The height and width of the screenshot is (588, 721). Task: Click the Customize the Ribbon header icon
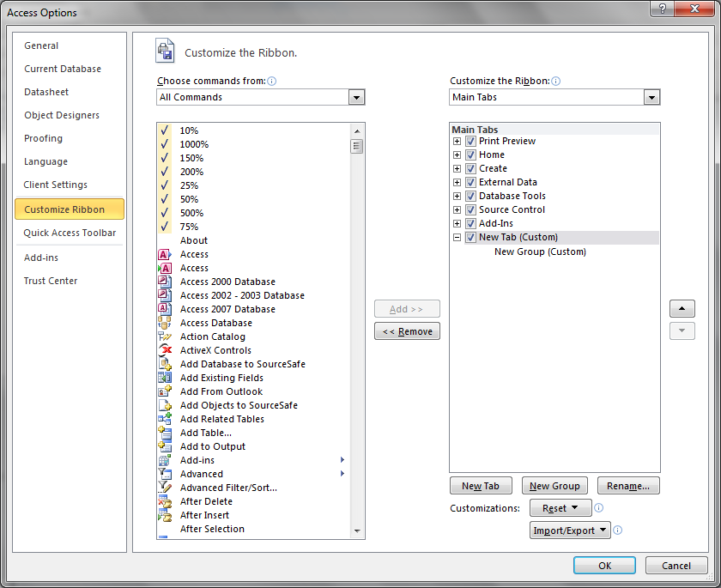[x=165, y=51]
